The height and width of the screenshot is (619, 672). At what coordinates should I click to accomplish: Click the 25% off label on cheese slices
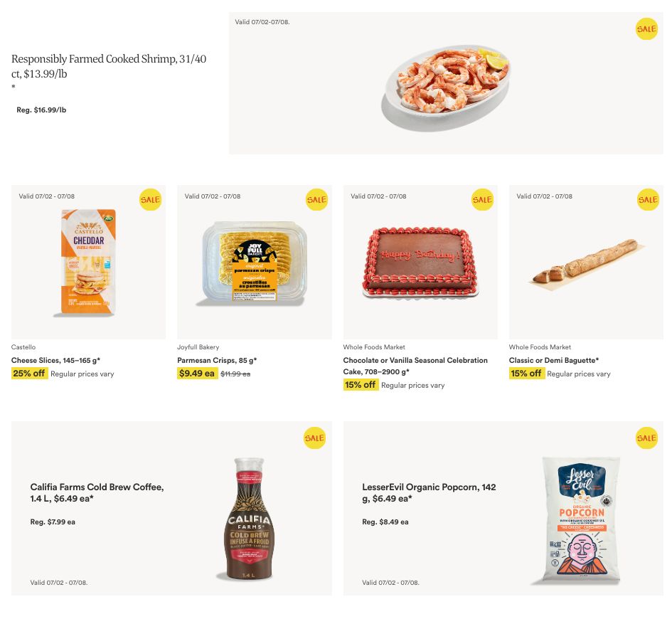click(x=29, y=374)
